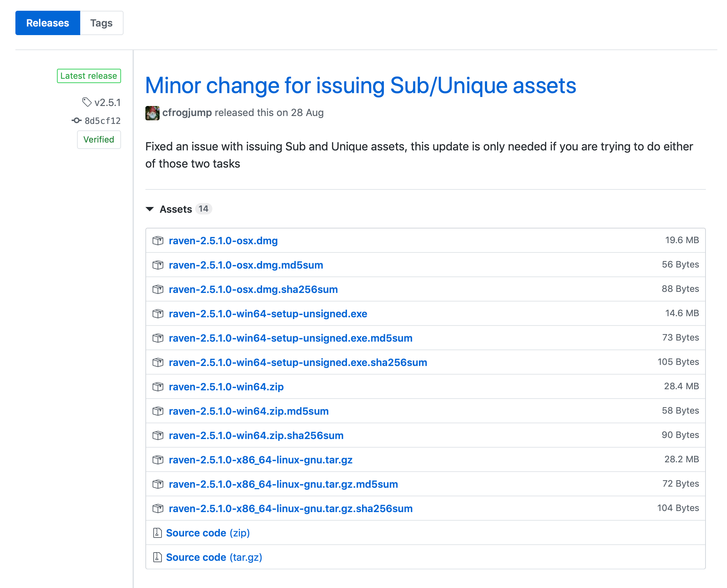727x588 pixels.
Task: Click the commit icon beside 8d5cf12
Action: pos(76,121)
